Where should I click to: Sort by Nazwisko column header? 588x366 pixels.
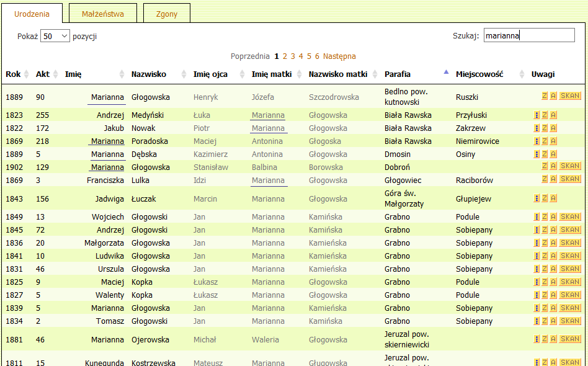149,74
